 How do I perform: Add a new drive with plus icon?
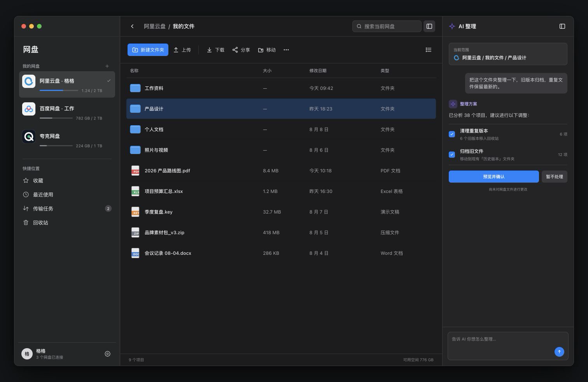tap(107, 66)
